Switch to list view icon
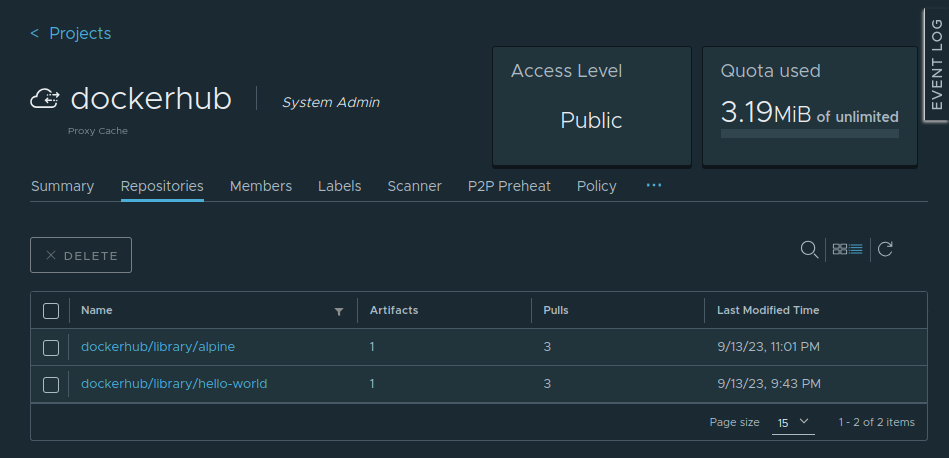Screen dimensions: 949x458 coord(856,249)
